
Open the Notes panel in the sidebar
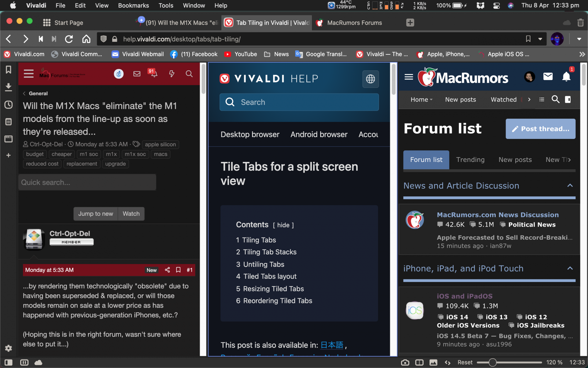(8, 121)
